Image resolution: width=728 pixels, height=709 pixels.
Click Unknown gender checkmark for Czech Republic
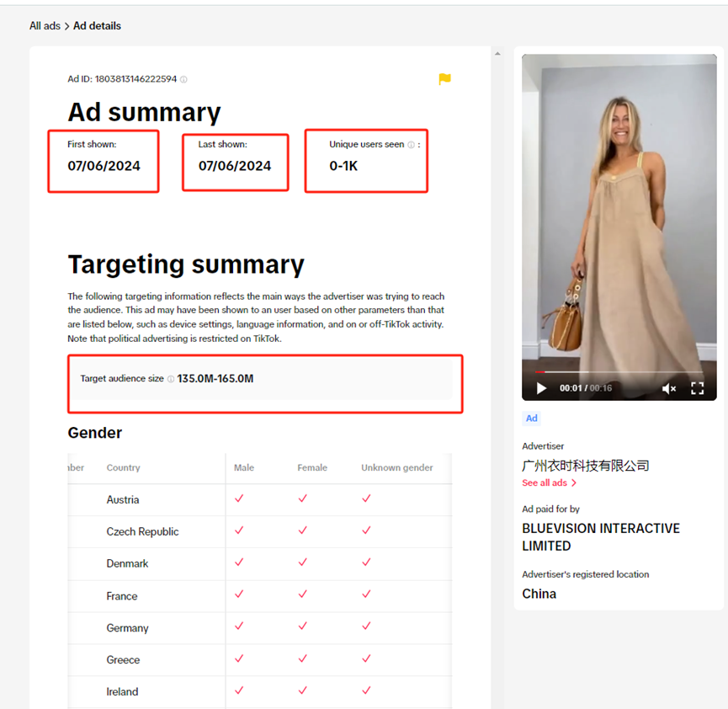click(366, 530)
